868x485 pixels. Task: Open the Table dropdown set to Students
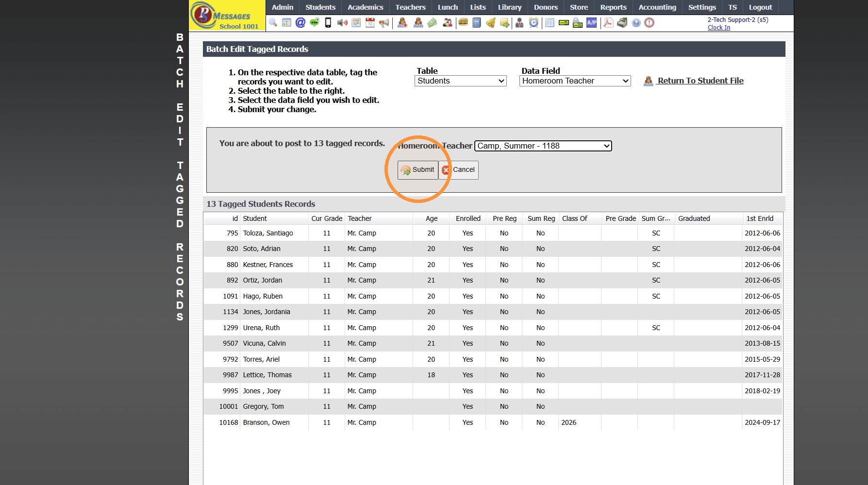click(x=461, y=81)
